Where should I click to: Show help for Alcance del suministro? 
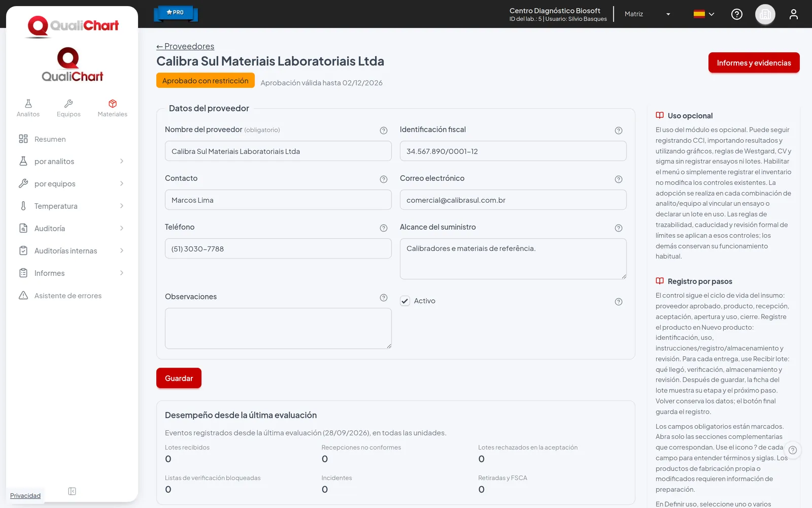click(619, 228)
